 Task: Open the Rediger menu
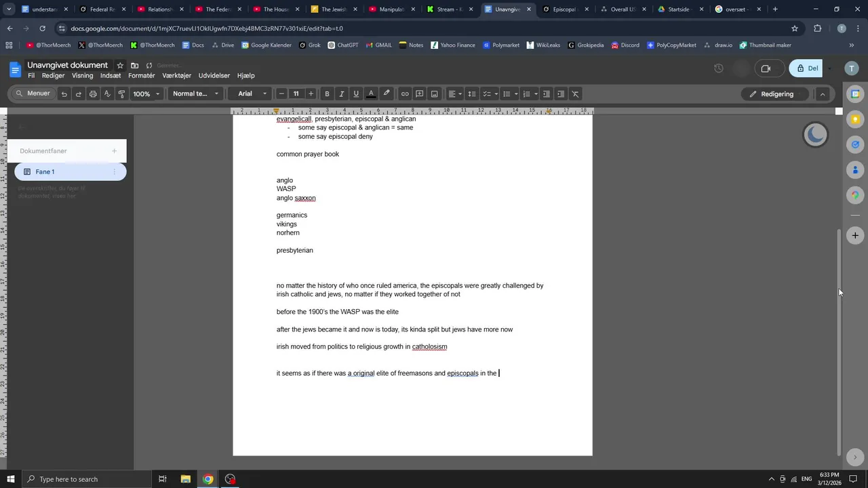(x=54, y=76)
